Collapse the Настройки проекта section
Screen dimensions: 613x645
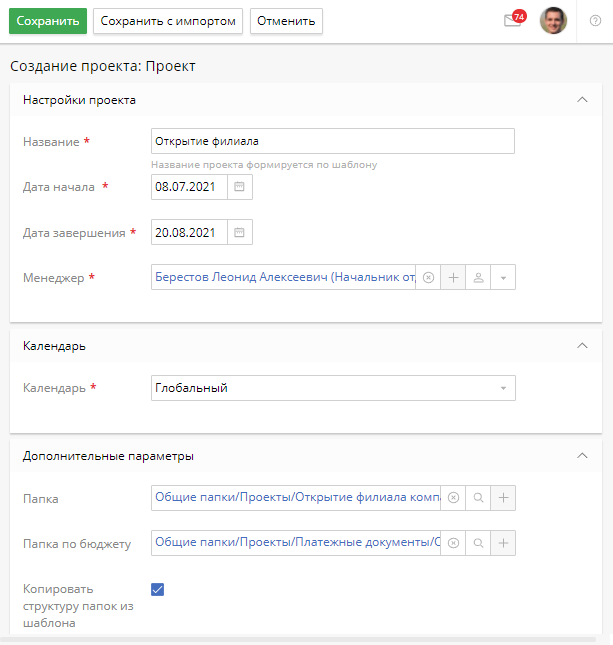[x=583, y=99]
